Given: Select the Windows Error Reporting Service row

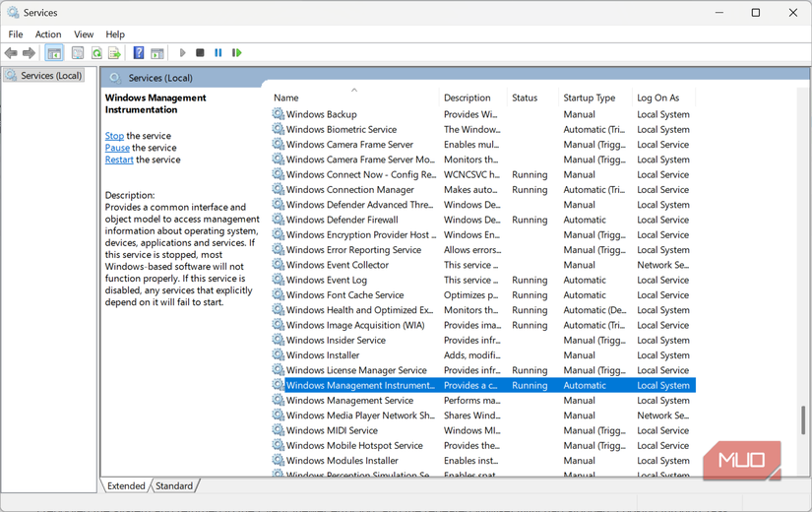Looking at the screenshot, I should (483, 249).
